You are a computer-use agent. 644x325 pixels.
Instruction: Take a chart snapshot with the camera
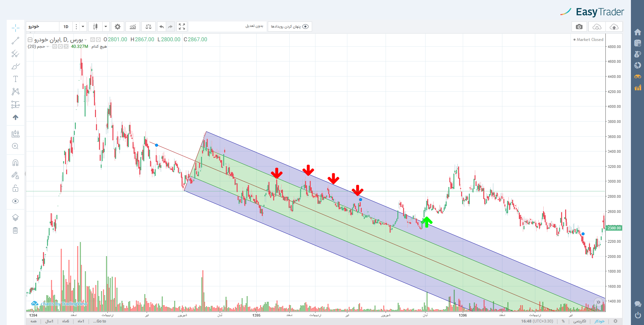click(579, 27)
